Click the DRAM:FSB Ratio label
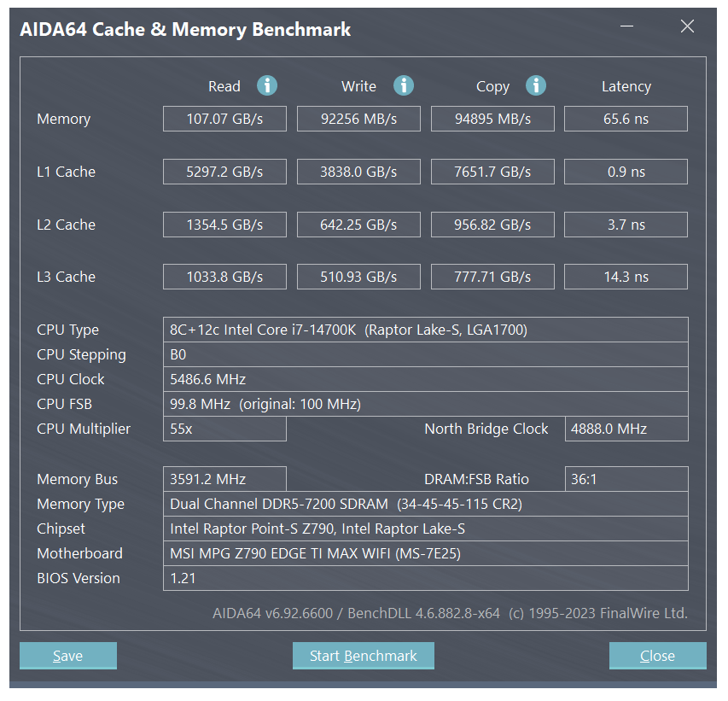Screen dimensions: 728x701 pos(476,479)
